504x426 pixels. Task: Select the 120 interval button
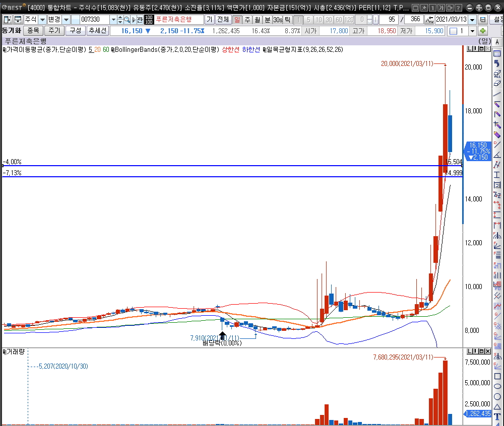pyautogui.click(x=349, y=20)
